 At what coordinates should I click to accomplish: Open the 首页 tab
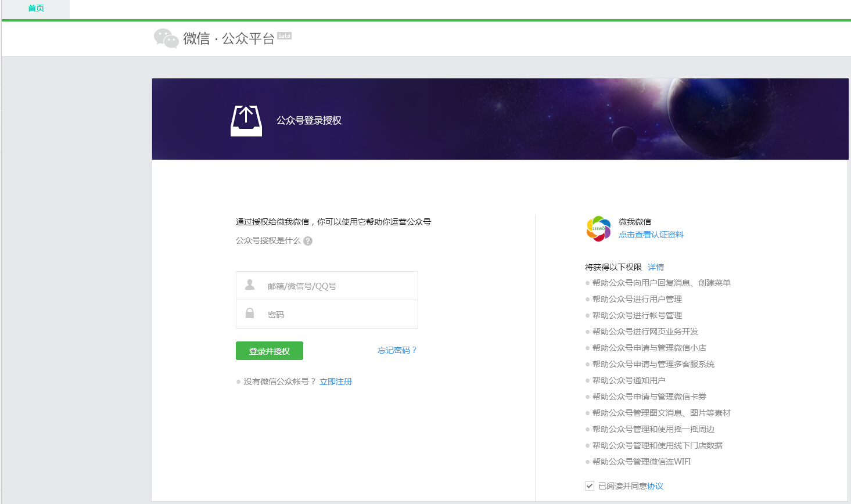point(36,9)
